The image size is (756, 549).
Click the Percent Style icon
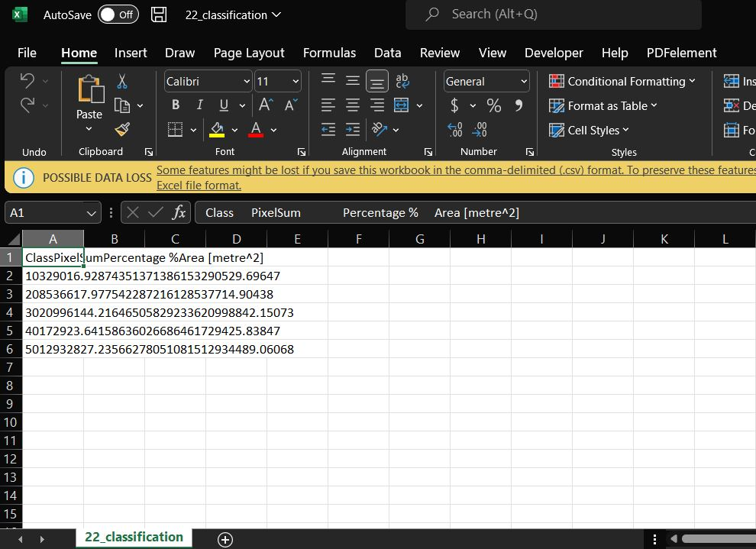(x=494, y=105)
